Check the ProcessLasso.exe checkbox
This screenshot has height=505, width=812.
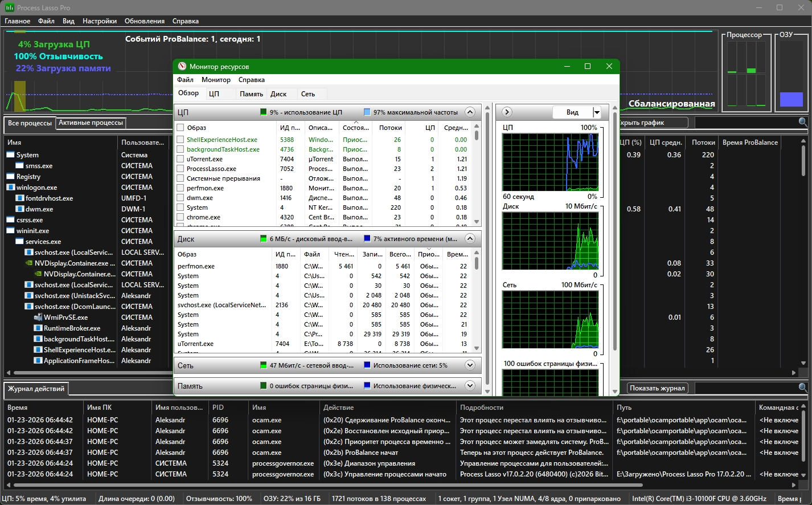point(181,169)
